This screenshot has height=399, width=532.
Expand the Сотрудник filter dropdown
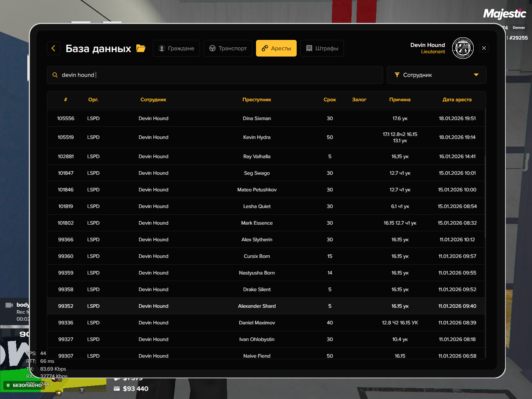click(x=437, y=75)
